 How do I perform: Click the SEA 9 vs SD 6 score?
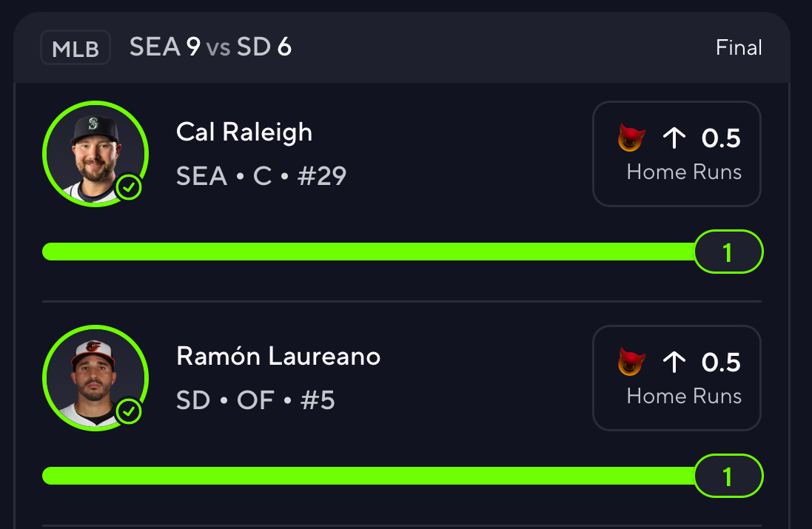click(210, 48)
